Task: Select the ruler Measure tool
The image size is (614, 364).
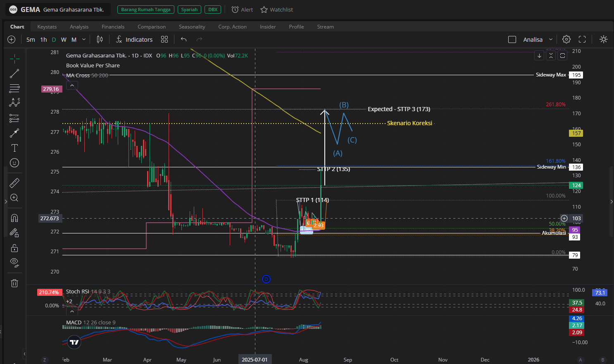Action: 14,183
